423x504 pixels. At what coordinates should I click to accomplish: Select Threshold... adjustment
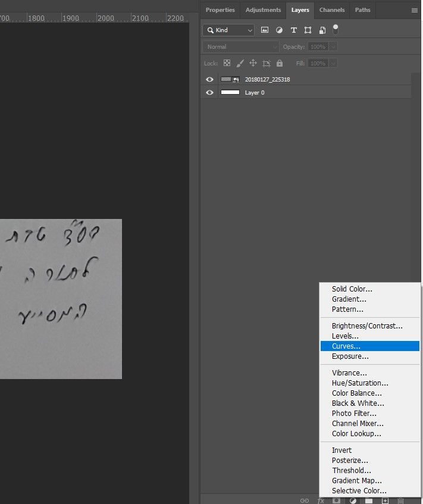click(370, 471)
